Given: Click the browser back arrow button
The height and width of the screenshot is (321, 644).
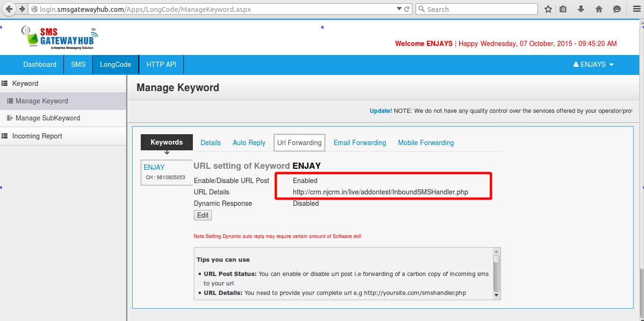Looking at the screenshot, I should [x=9, y=9].
